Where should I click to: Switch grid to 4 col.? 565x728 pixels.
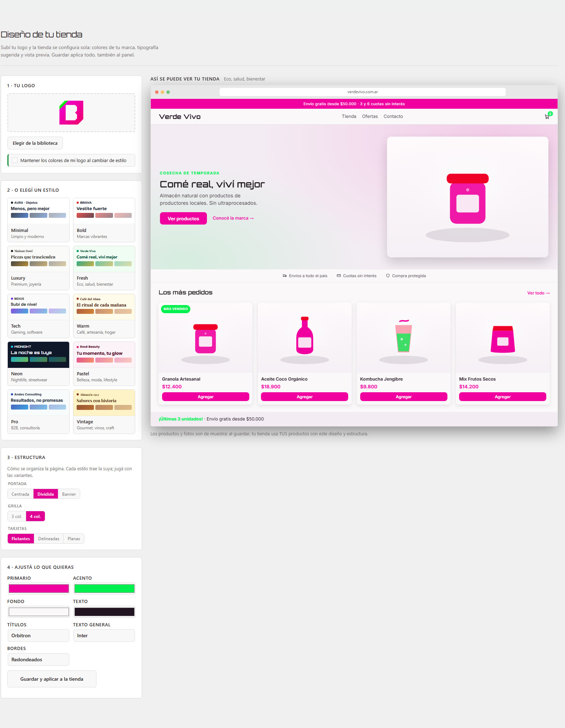[35, 516]
